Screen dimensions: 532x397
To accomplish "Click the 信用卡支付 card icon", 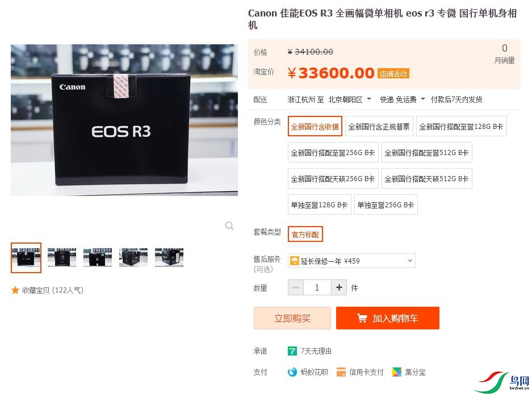I will point(341,372).
